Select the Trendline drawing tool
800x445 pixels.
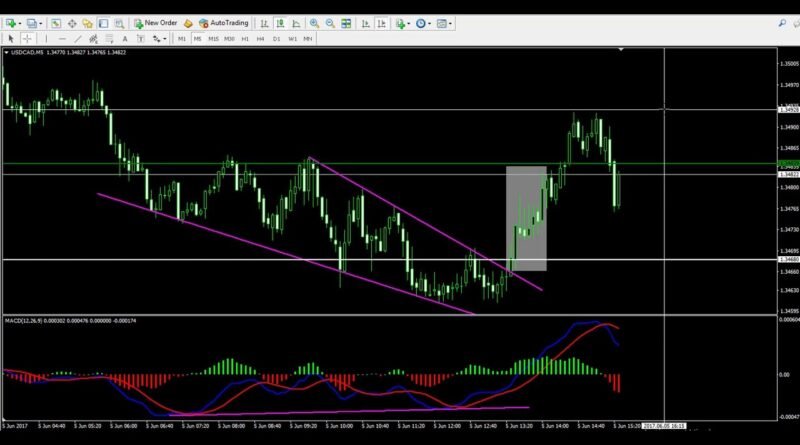click(x=78, y=39)
